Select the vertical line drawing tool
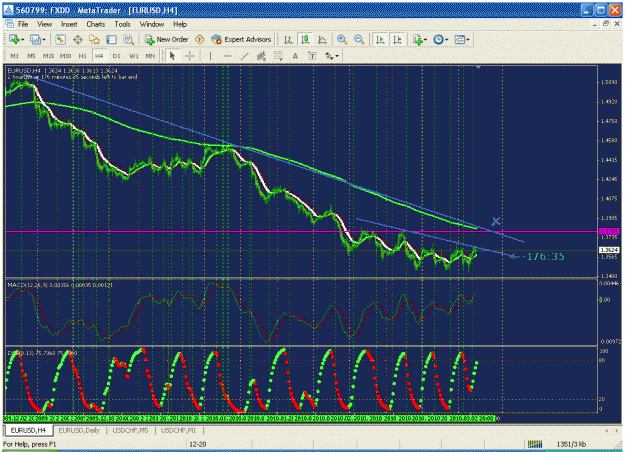Viewport: 625px width, 452px height. click(210, 56)
